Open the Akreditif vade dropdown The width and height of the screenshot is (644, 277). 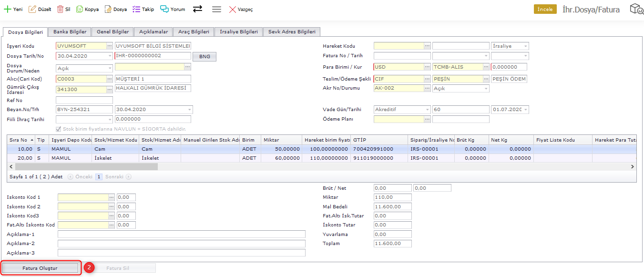tap(427, 110)
